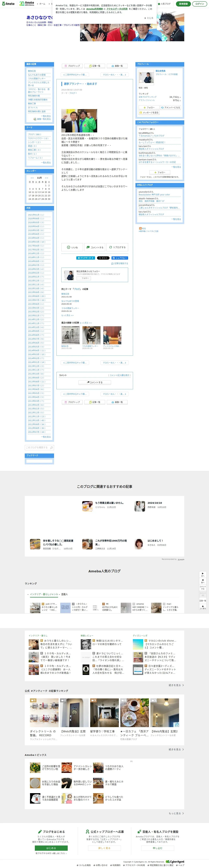Close the cookie notice with とじる
The image size is (209, 868).
tap(148, 18)
